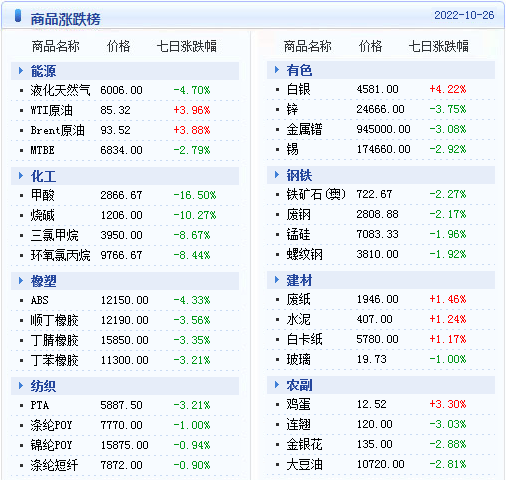Screen dimensions: 506x480
Task: Expand the 建材 category arrow
Action: [277, 280]
